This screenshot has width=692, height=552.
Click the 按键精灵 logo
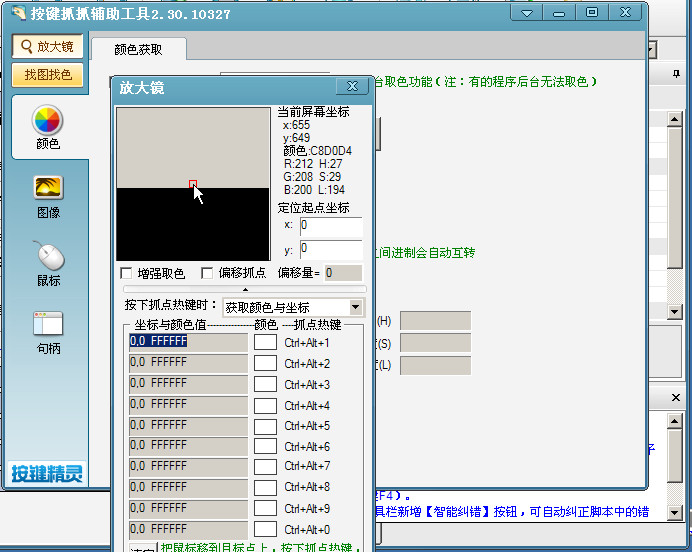tap(47, 473)
